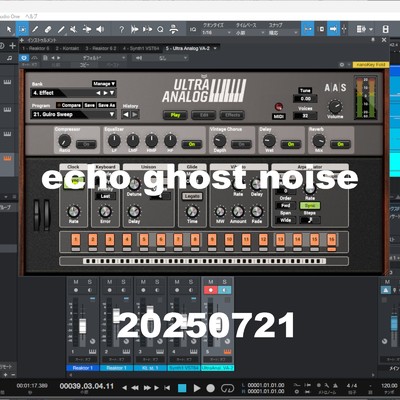
Task: Toggle the plugin power activate icon
Action: pyautogui.click(x=24, y=58)
